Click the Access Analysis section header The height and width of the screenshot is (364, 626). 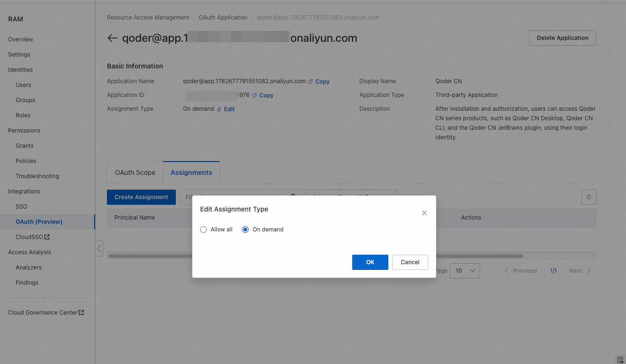29,252
